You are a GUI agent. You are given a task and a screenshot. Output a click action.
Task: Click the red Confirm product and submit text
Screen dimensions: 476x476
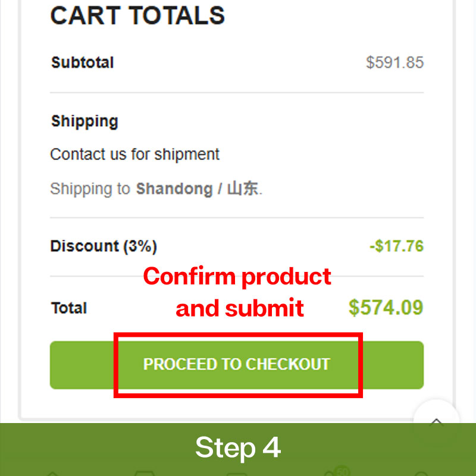(x=238, y=292)
